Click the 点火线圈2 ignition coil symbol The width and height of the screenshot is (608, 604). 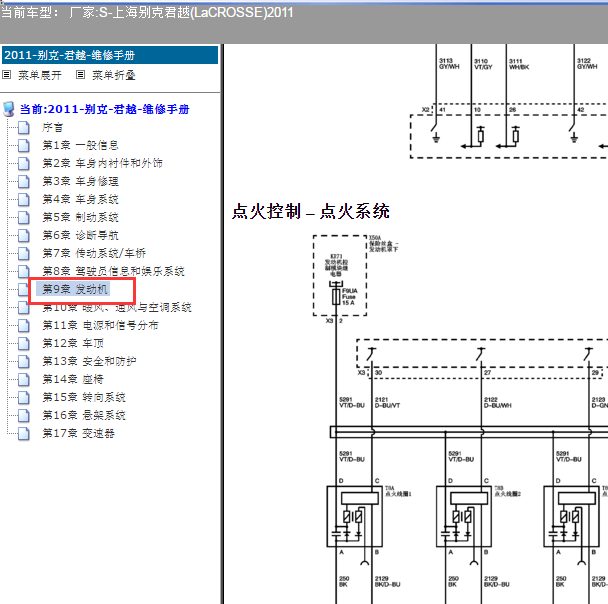(464, 516)
